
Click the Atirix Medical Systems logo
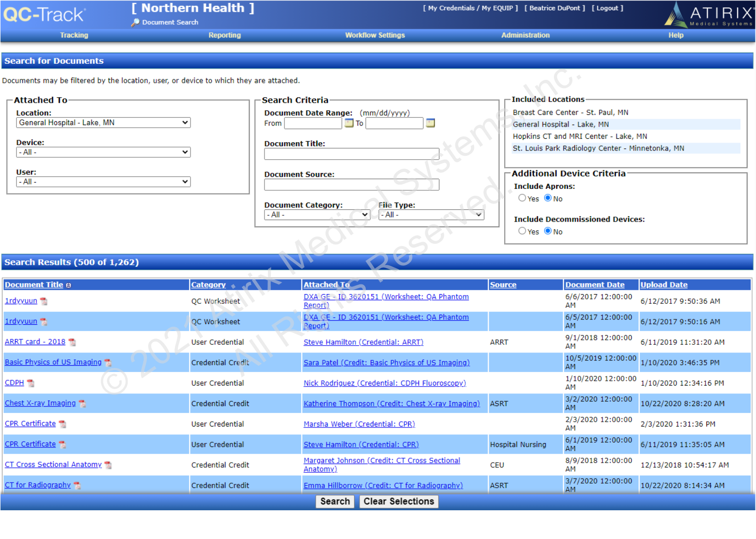[709, 15]
